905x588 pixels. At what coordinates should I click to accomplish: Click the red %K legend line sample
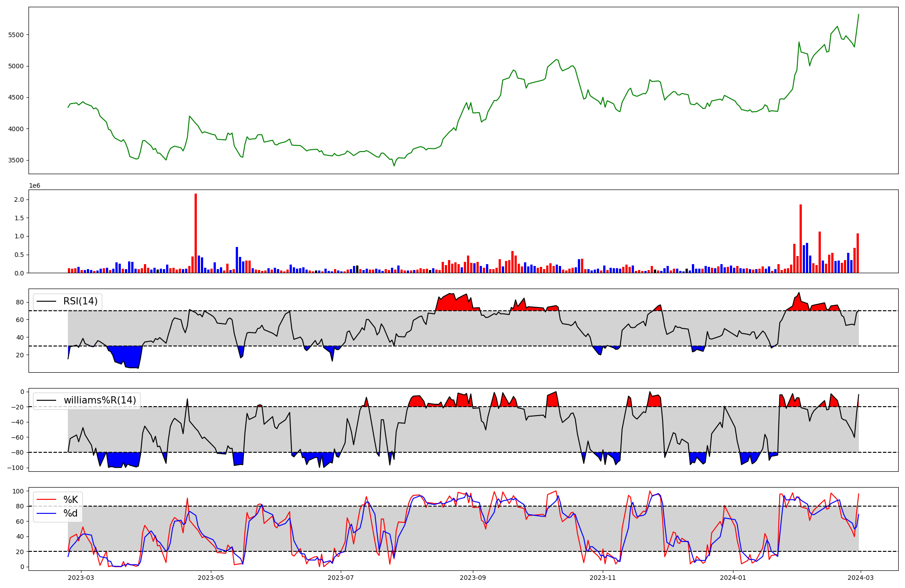[x=47, y=500]
